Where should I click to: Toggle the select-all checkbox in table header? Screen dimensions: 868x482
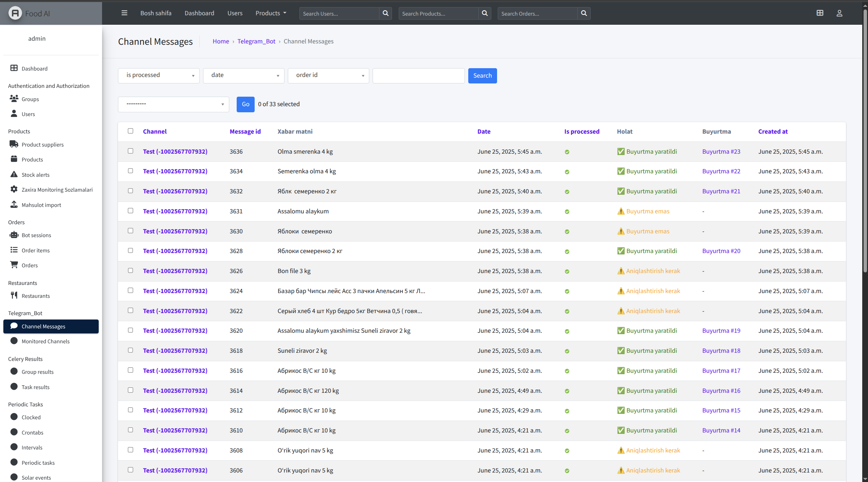(x=131, y=131)
